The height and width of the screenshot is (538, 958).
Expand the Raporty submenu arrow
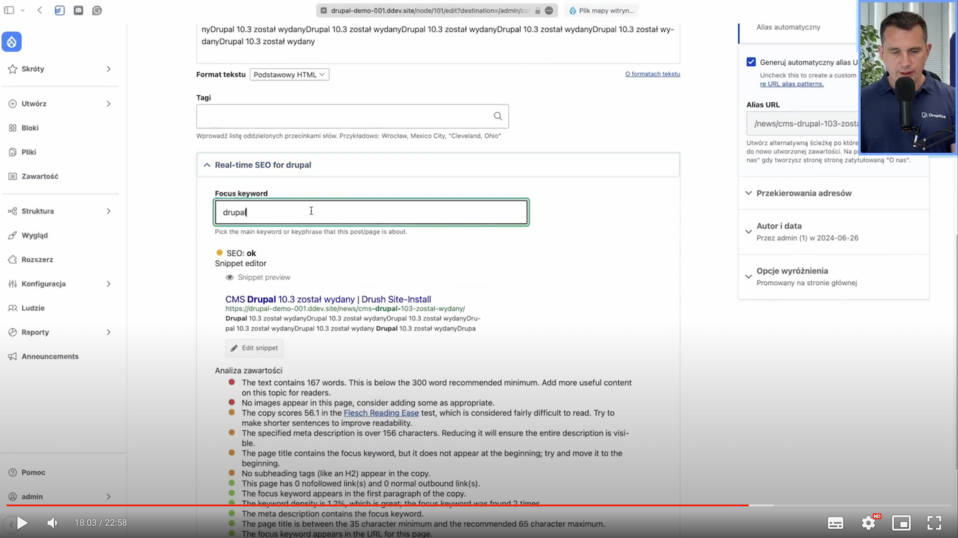pos(108,332)
